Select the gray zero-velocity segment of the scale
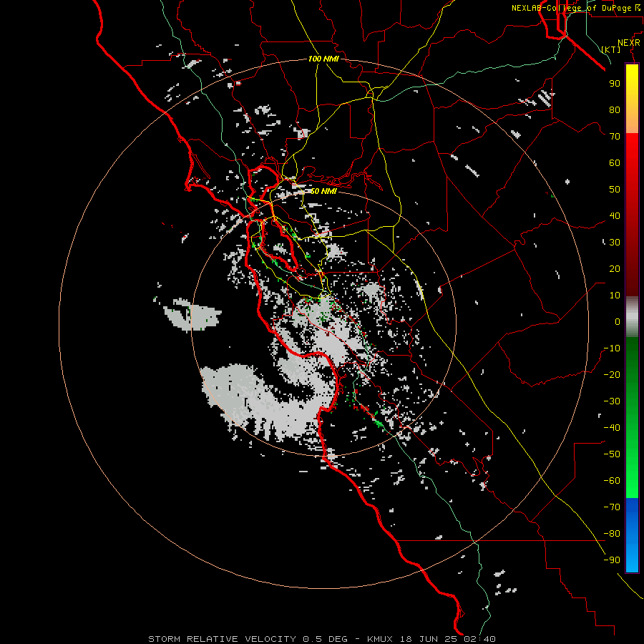The height and width of the screenshot is (644, 644). (632, 317)
